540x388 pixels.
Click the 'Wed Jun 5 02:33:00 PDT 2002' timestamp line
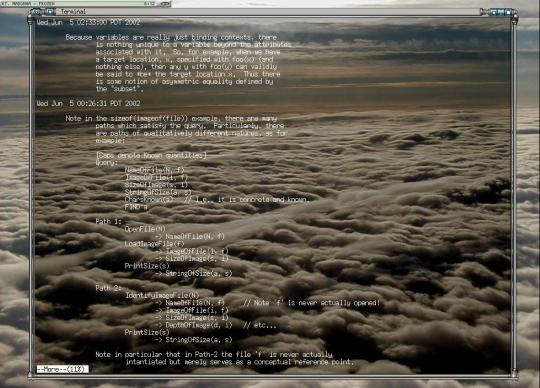pyautogui.click(x=88, y=23)
